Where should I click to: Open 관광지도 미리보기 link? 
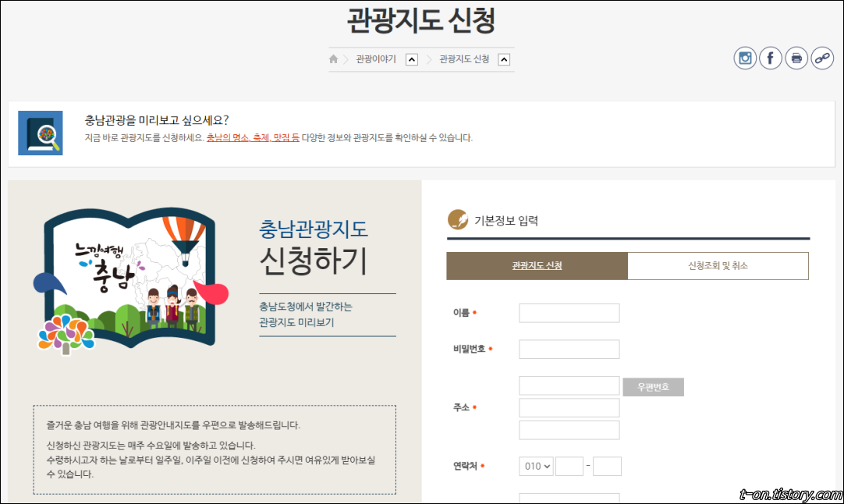[x=296, y=322]
